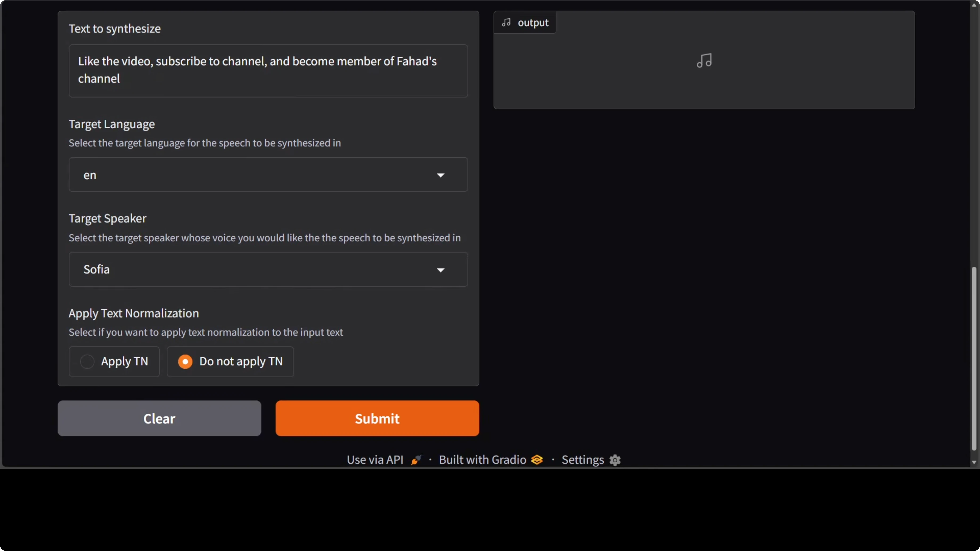Click inside the Text to synthesize field
980x551 pixels.
(x=268, y=71)
